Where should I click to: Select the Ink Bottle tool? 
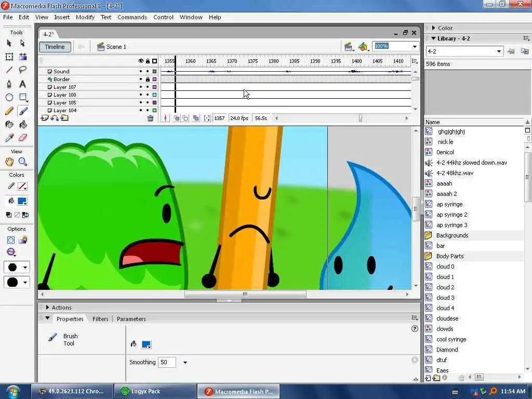tap(9, 125)
